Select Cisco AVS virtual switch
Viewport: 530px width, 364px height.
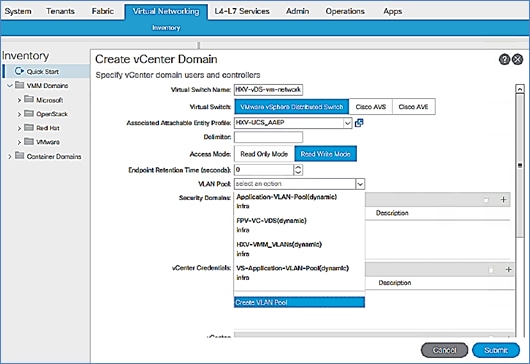click(x=370, y=107)
